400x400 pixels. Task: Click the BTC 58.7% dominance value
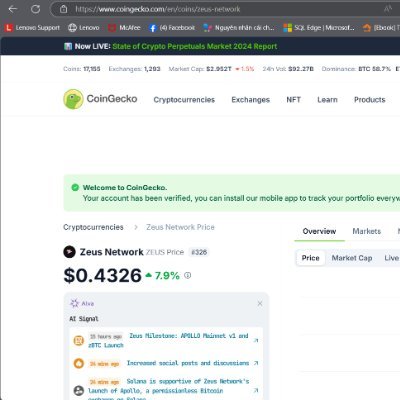[x=374, y=69]
